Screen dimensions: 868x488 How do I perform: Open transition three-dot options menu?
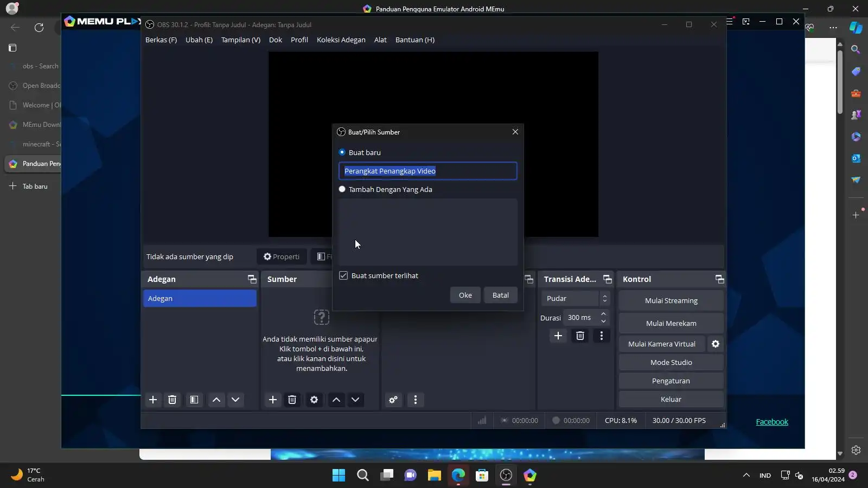coord(602,336)
